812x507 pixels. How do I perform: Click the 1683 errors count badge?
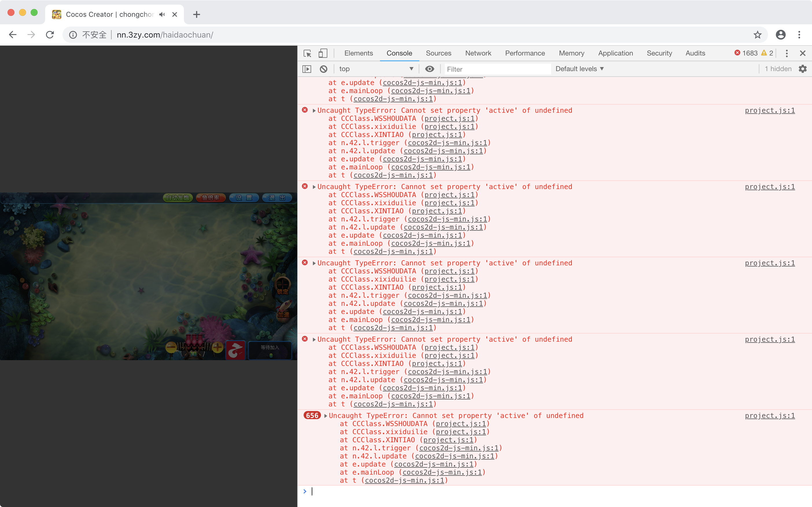(746, 53)
